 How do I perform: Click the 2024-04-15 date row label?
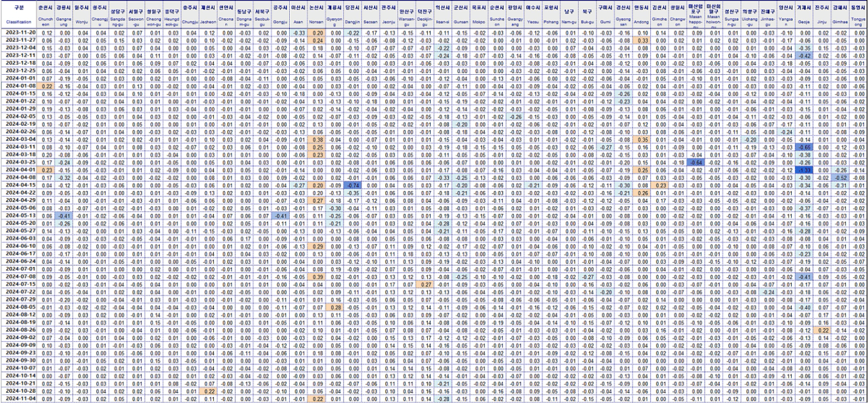point(19,185)
